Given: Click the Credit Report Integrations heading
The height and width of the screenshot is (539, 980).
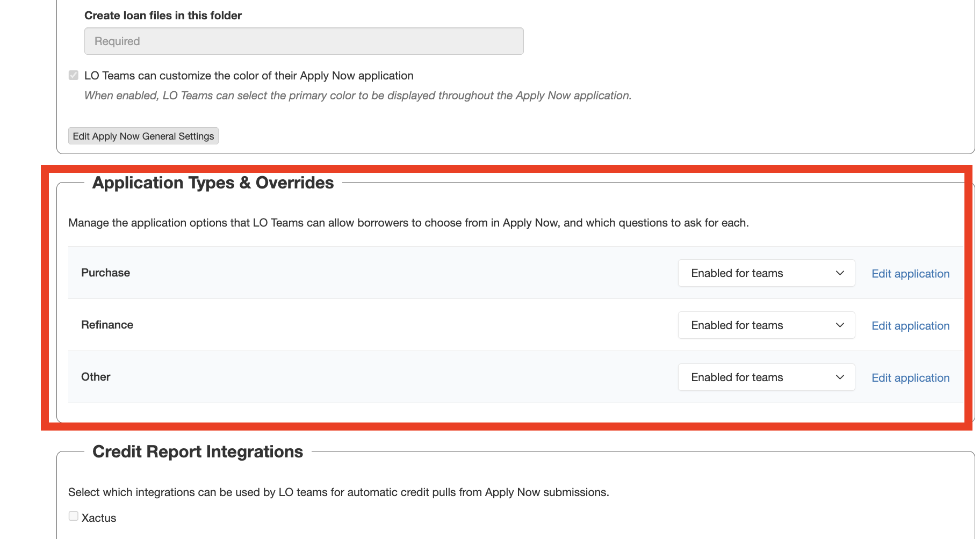Looking at the screenshot, I should [x=198, y=452].
